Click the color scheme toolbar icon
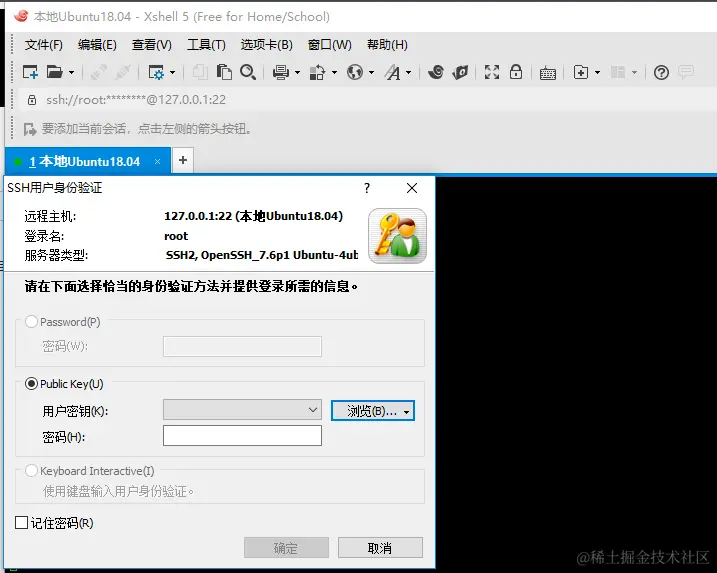Viewport: 717px width, 573px height. coord(317,72)
